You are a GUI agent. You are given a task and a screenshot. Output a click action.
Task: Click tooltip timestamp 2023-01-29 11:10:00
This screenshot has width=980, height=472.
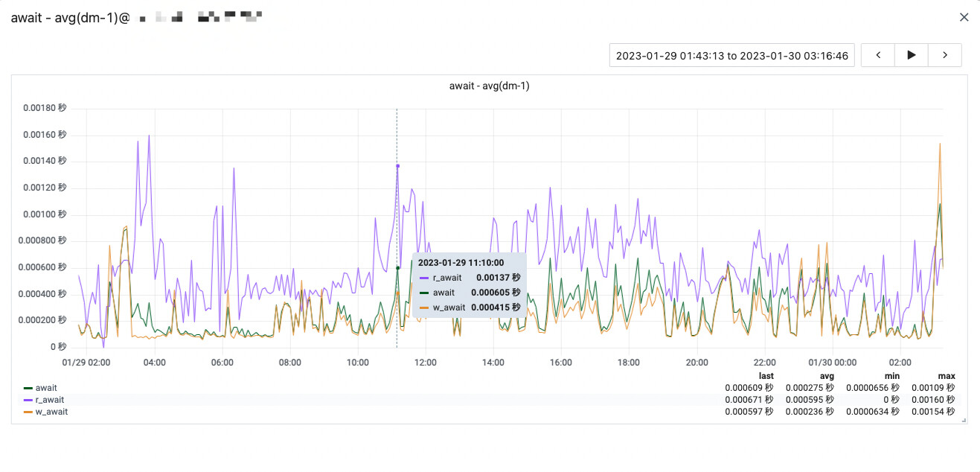click(461, 263)
